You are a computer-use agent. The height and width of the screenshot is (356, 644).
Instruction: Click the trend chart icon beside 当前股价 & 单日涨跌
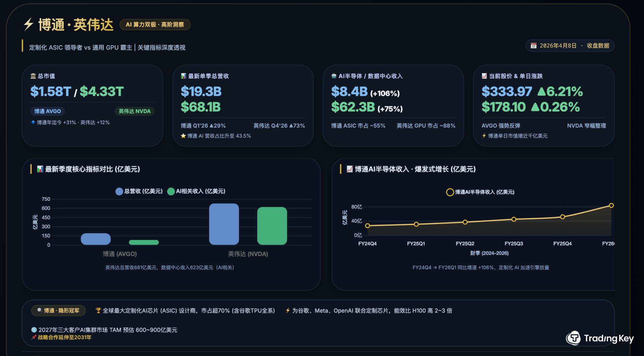point(484,76)
